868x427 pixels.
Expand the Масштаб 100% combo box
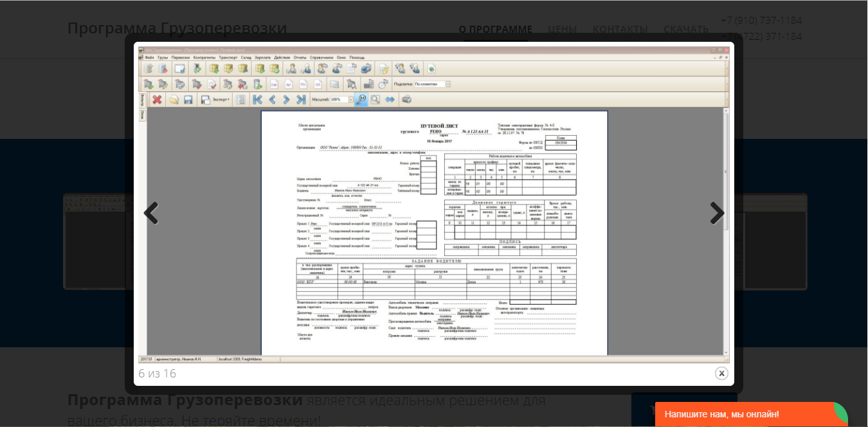(350, 100)
